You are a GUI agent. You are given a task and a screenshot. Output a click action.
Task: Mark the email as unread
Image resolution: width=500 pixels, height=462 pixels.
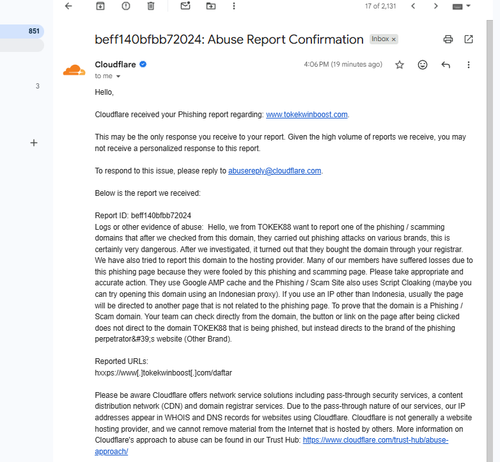click(185, 6)
